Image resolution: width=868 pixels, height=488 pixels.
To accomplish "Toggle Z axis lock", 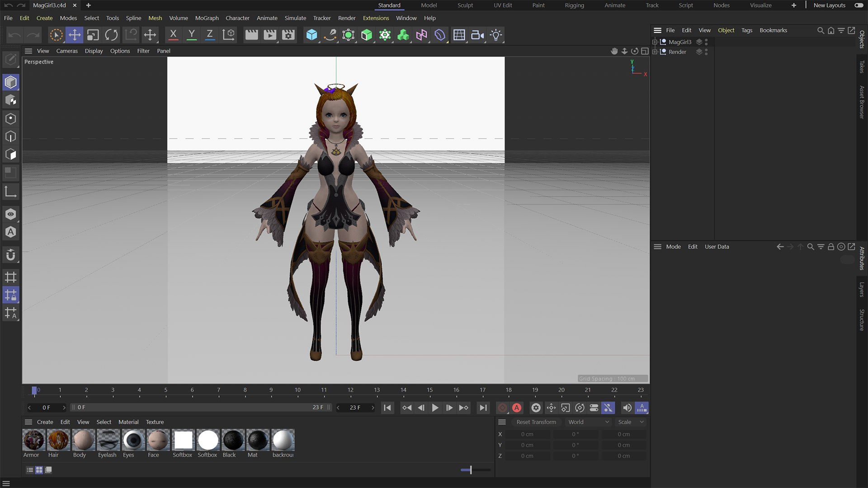I will click(x=210, y=35).
